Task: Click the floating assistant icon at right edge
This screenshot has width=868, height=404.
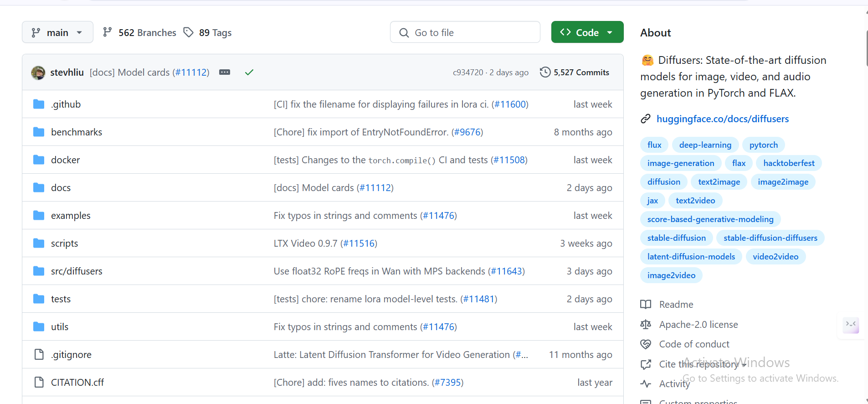Action: click(x=851, y=325)
